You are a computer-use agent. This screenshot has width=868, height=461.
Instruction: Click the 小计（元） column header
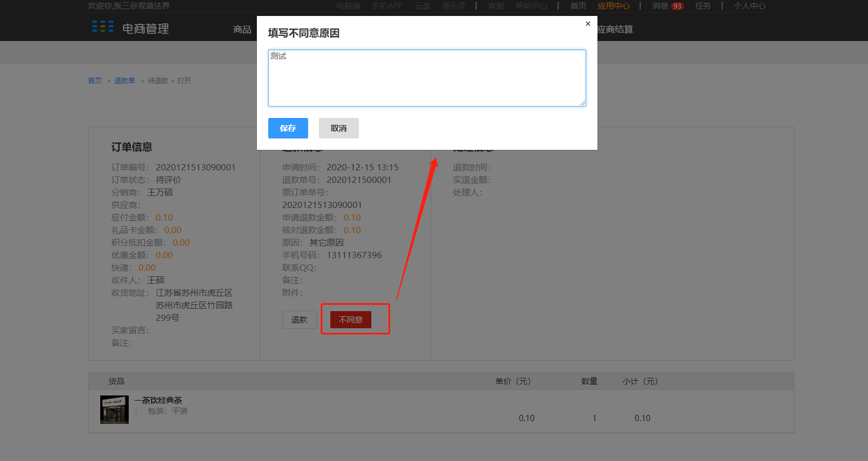tap(640, 381)
